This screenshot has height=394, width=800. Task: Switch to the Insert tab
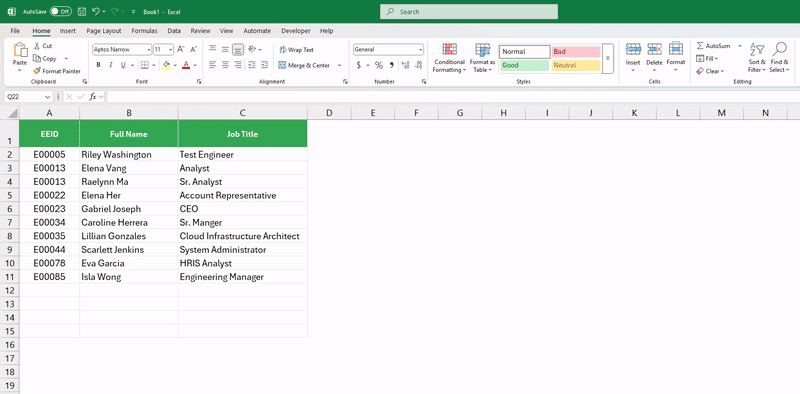pyautogui.click(x=67, y=31)
